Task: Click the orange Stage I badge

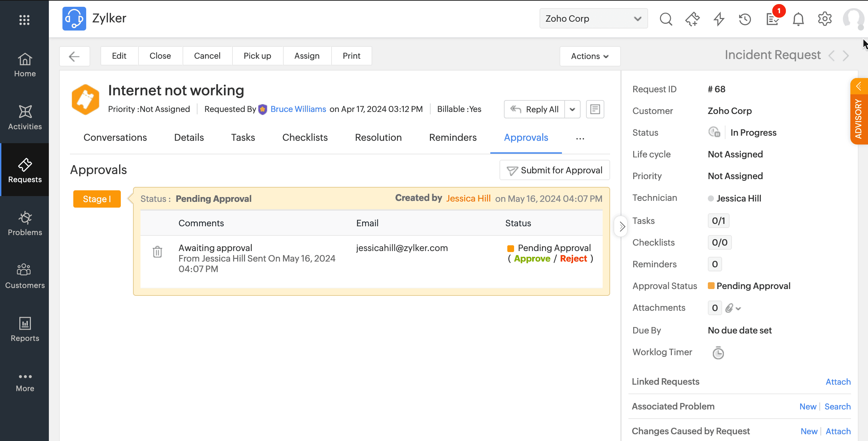Action: click(97, 199)
